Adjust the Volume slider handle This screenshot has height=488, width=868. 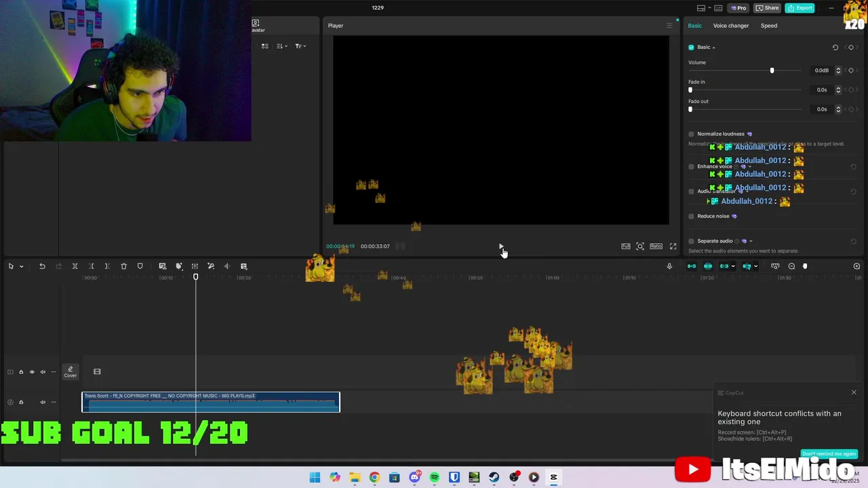[772, 70]
